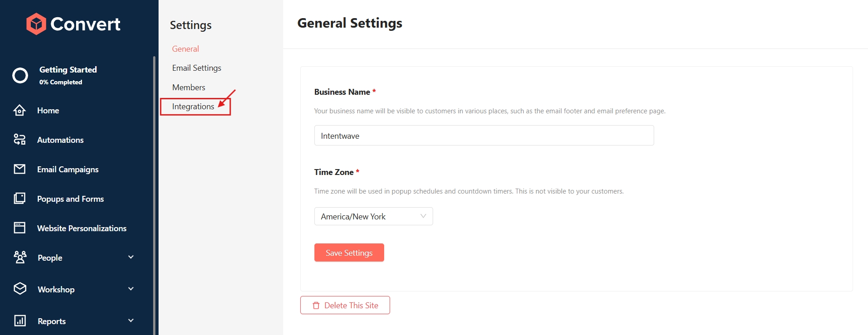The height and width of the screenshot is (335, 868).
Task: Click the People group icon
Action: [20, 257]
